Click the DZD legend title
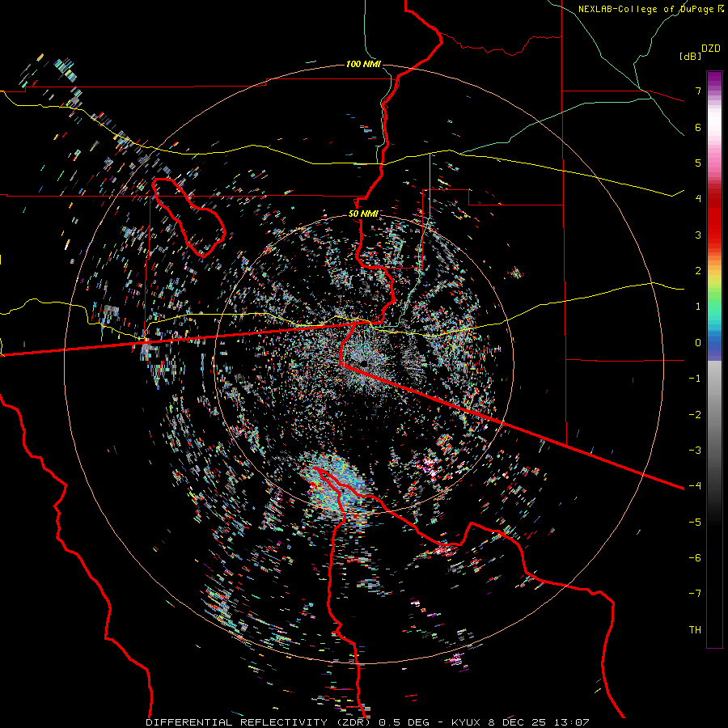The height and width of the screenshot is (728, 728). (711, 49)
